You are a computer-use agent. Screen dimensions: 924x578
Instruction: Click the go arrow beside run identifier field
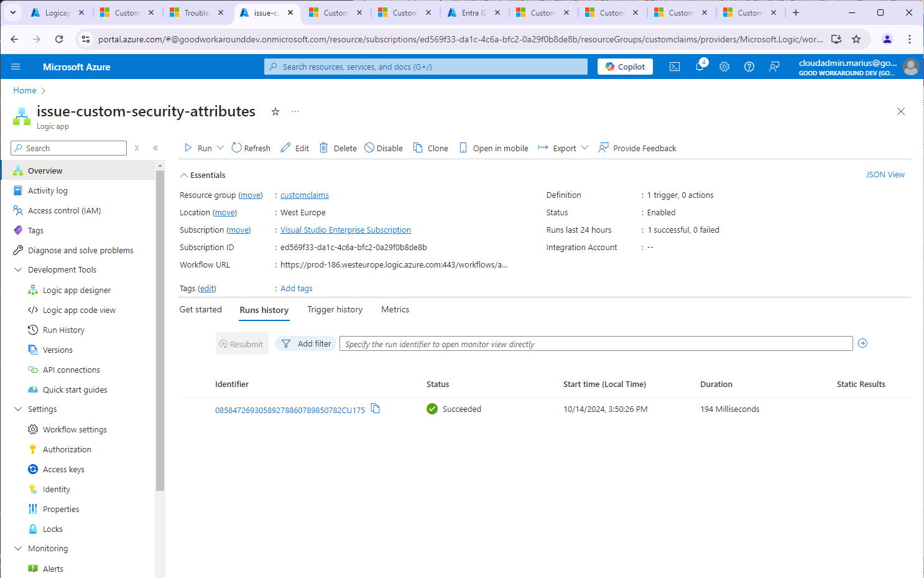(862, 343)
